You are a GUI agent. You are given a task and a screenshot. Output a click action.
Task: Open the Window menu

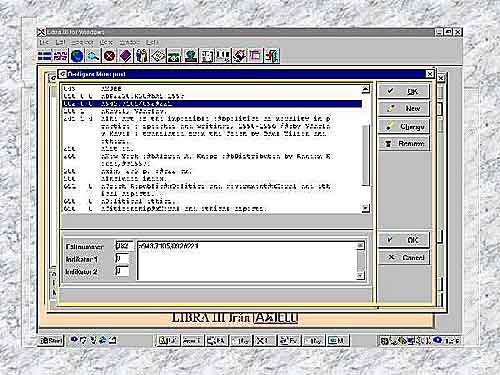[x=129, y=42]
